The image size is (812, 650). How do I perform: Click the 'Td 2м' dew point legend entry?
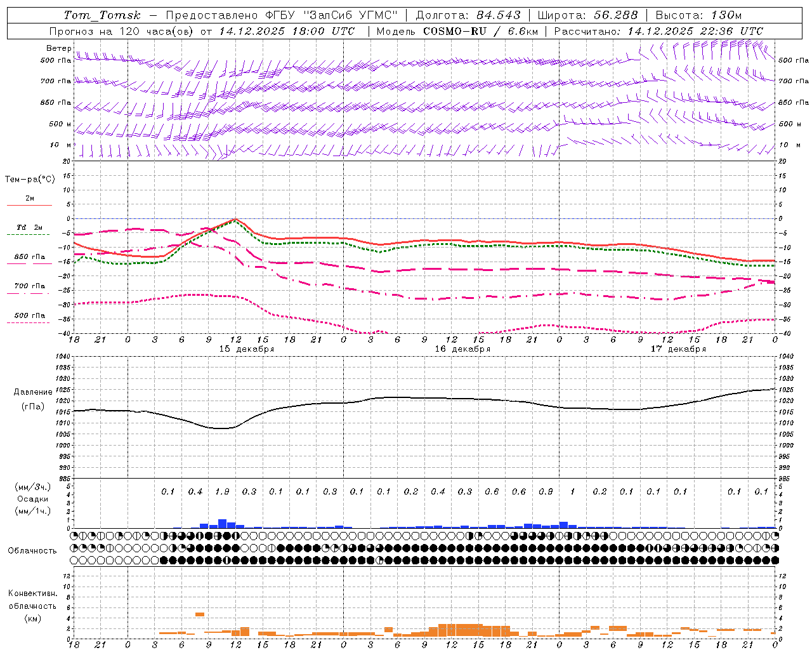30,227
